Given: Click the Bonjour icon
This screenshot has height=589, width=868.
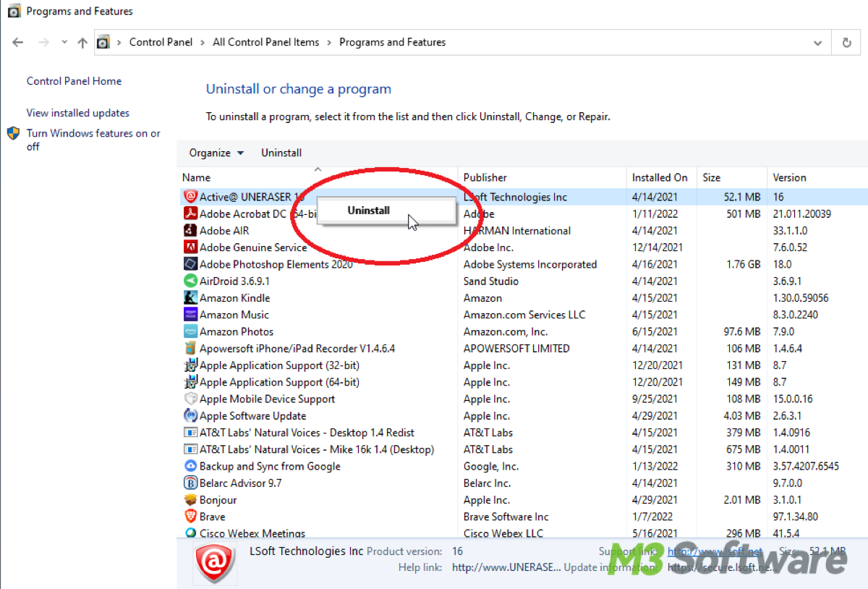Looking at the screenshot, I should pos(190,500).
